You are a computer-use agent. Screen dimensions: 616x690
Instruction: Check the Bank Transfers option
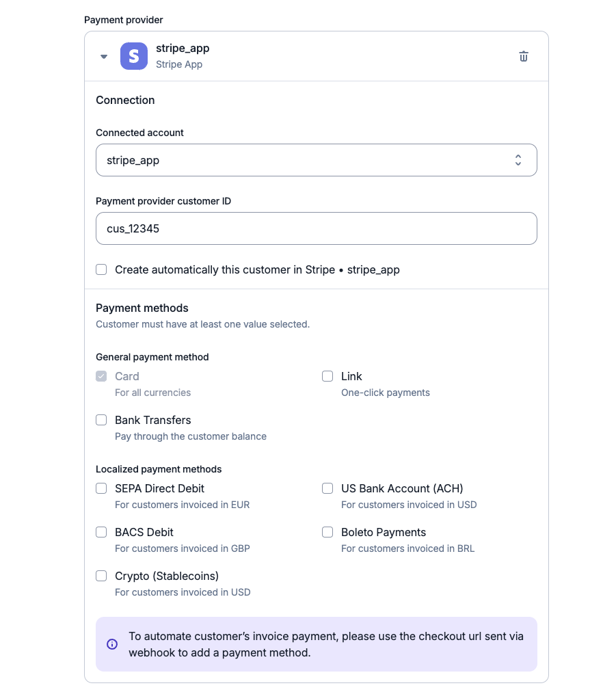(101, 420)
